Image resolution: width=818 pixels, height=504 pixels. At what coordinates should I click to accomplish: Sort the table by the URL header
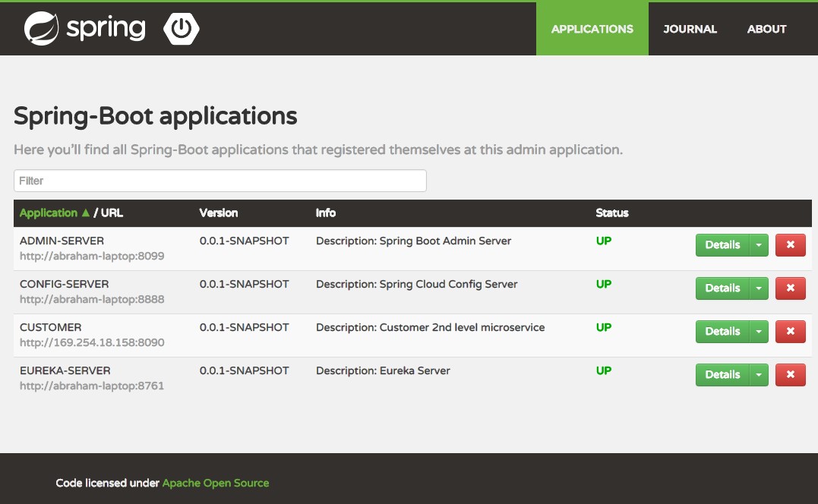click(x=112, y=213)
